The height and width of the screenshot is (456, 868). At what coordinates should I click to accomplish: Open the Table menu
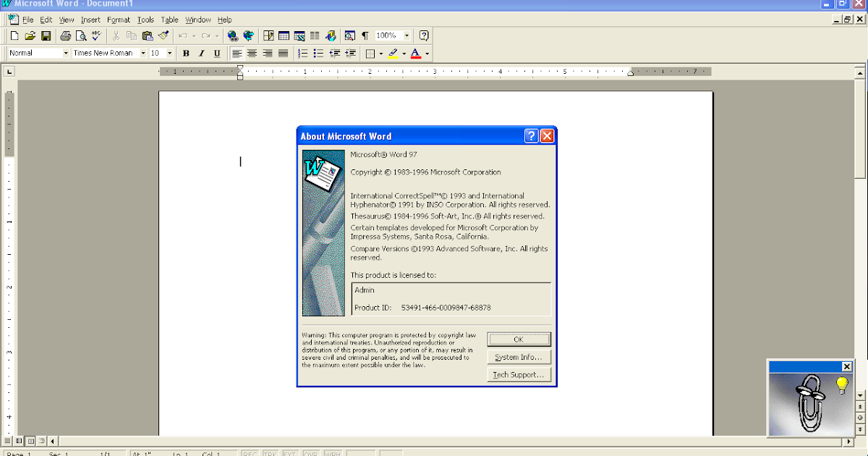(169, 20)
